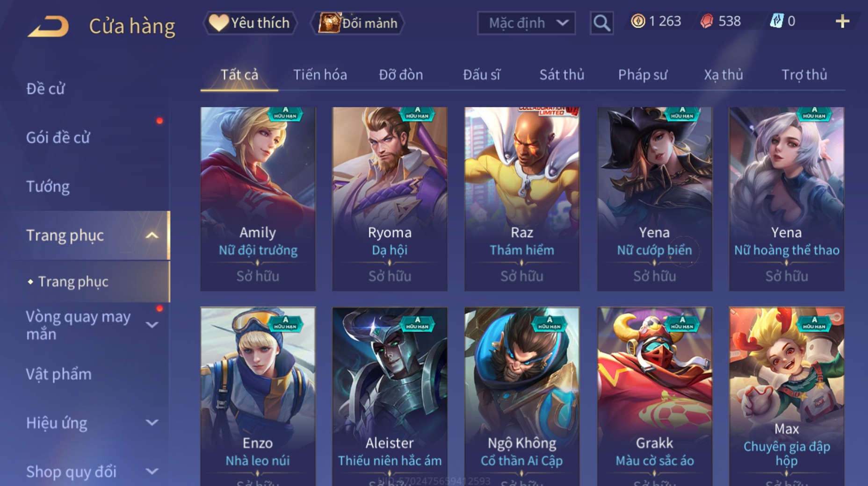
Task: Open the Amily Nữ đội trưởng skin card
Action: coord(258,199)
